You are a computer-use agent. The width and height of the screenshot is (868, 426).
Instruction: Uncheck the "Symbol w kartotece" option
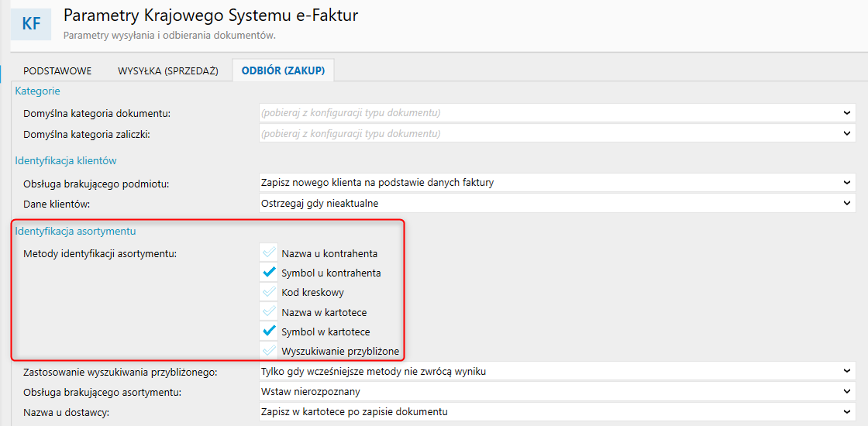(269, 332)
